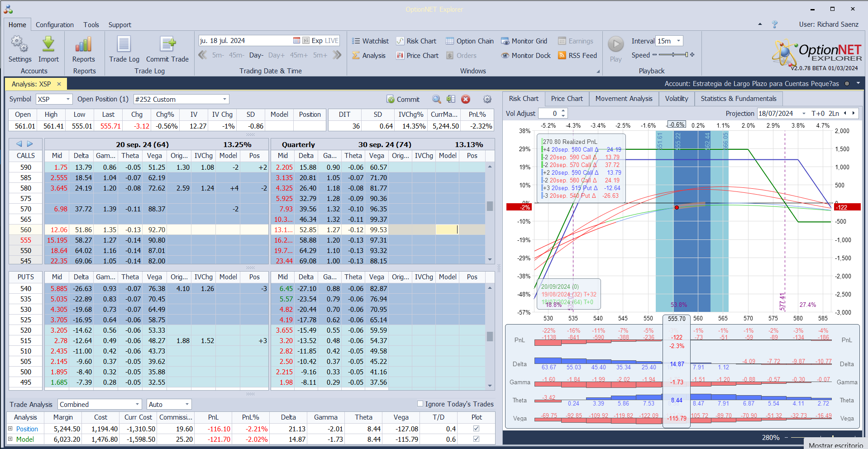This screenshot has height=449, width=868.
Task: Click the magnifier search icon beside Commit
Action: point(436,99)
